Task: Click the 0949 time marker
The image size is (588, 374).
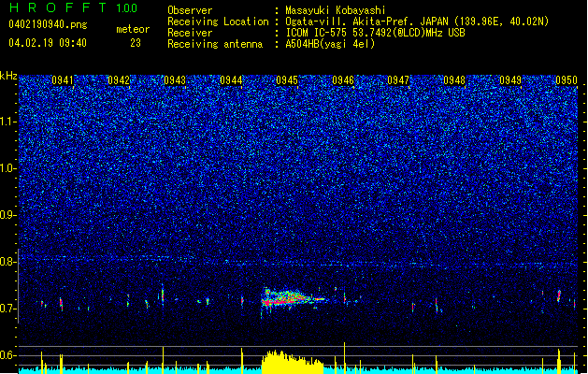Action: 510,80
